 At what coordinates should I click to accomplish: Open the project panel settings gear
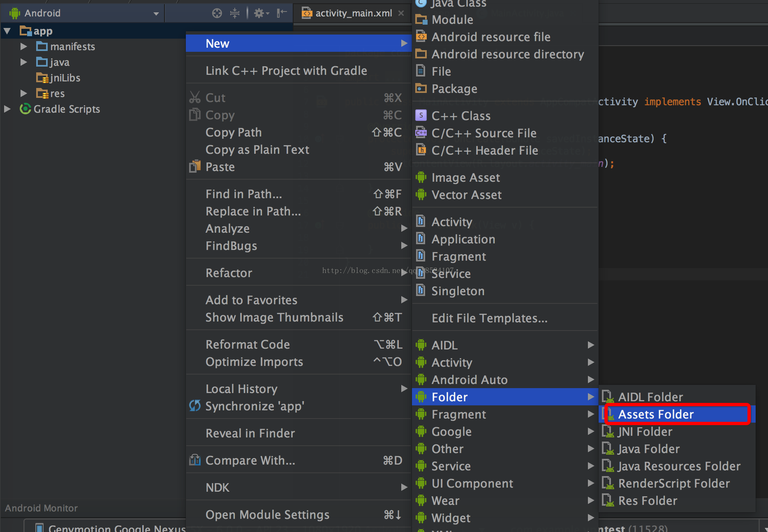261,13
